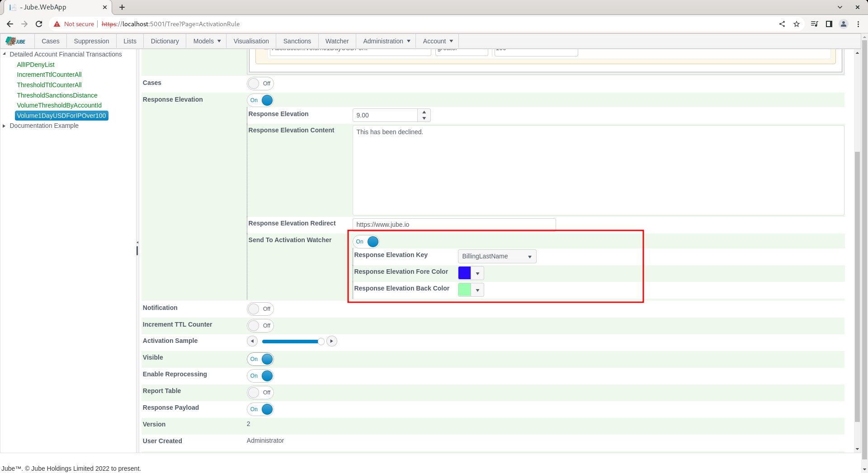Click the share page icon
The image size is (868, 473).
[x=782, y=24]
